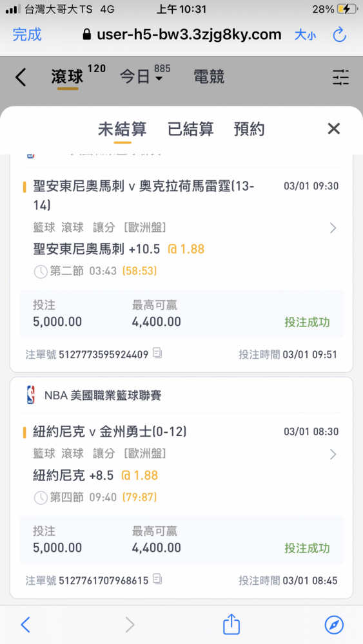Switch to 預約 tab

[249, 129]
